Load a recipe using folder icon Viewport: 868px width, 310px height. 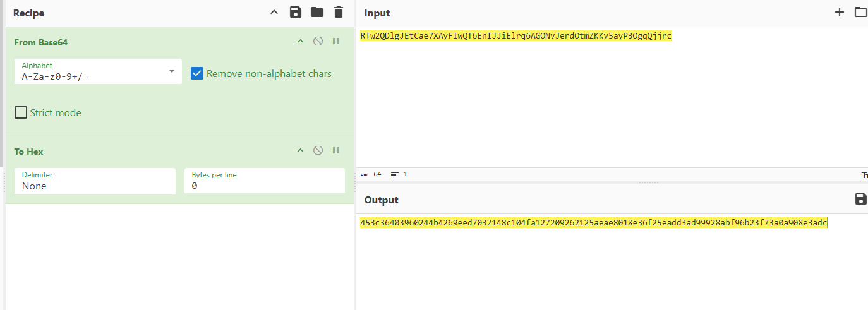[317, 12]
